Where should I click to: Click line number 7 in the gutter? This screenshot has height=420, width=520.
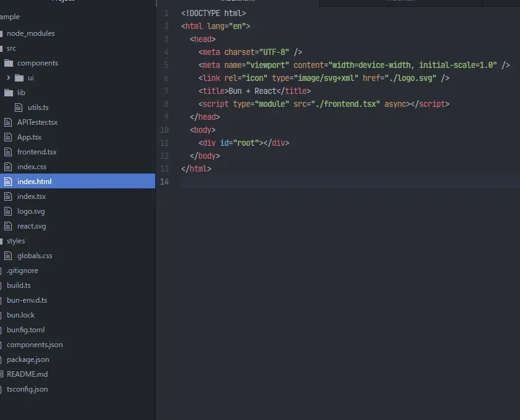164,91
